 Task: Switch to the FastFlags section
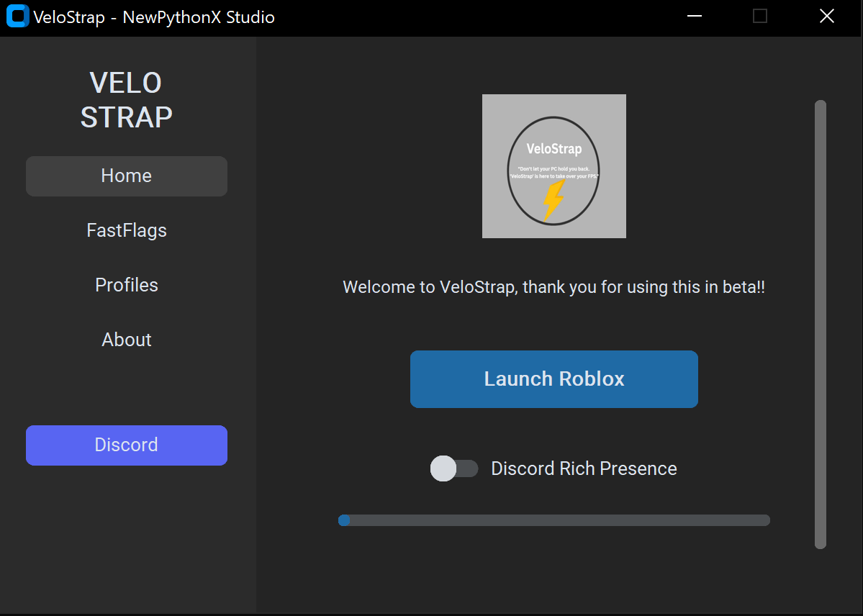tap(127, 230)
